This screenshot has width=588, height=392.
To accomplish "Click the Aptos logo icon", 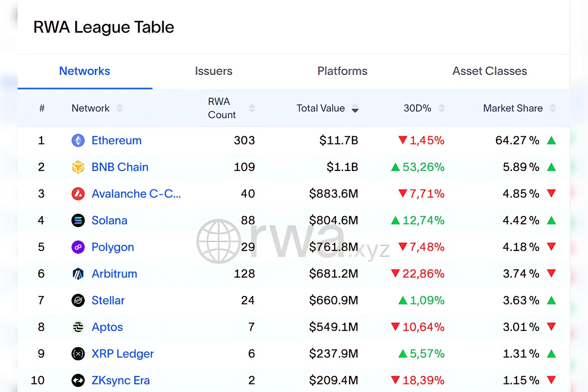I will 78,327.
